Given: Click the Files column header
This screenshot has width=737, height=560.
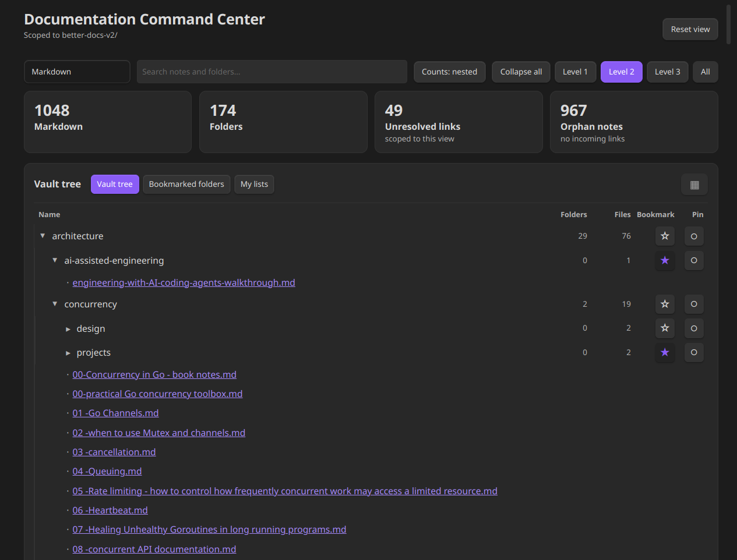Looking at the screenshot, I should [622, 214].
